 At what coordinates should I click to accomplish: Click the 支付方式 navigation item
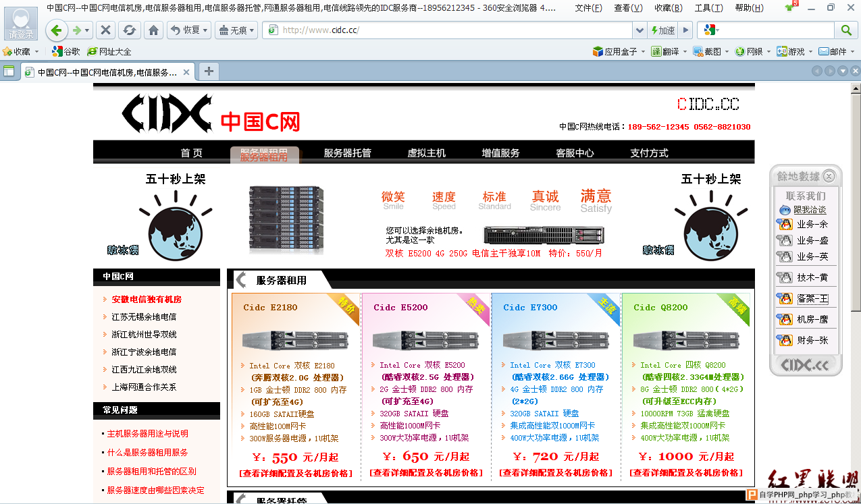pos(649,153)
